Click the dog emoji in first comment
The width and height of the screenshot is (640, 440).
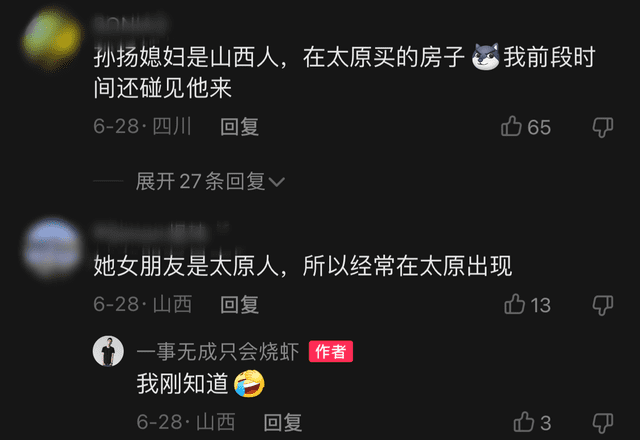pos(485,57)
